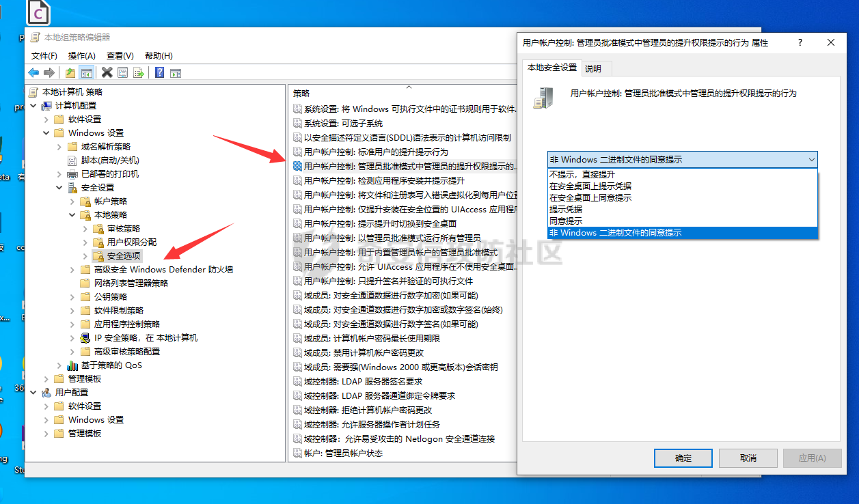The image size is (859, 504).
Task: Expand the 域名解析策略 tree node
Action: 59,146
